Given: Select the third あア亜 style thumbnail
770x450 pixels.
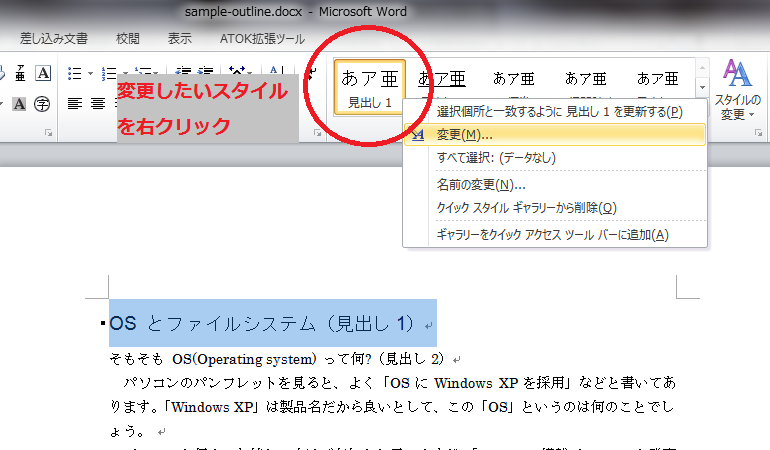Looking at the screenshot, I should click(514, 79).
